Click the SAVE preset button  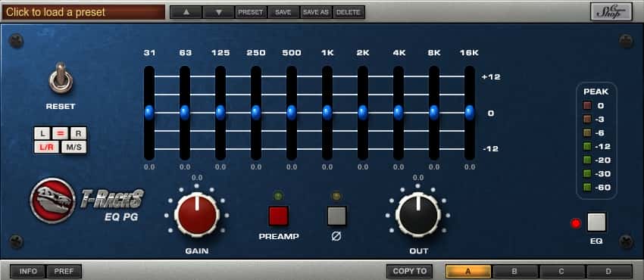click(x=283, y=12)
